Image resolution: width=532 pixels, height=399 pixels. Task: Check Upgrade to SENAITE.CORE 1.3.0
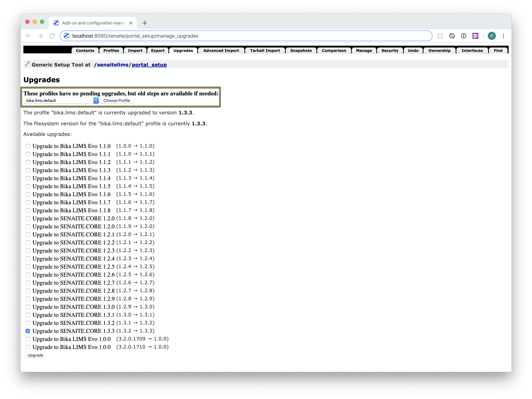pyautogui.click(x=28, y=307)
